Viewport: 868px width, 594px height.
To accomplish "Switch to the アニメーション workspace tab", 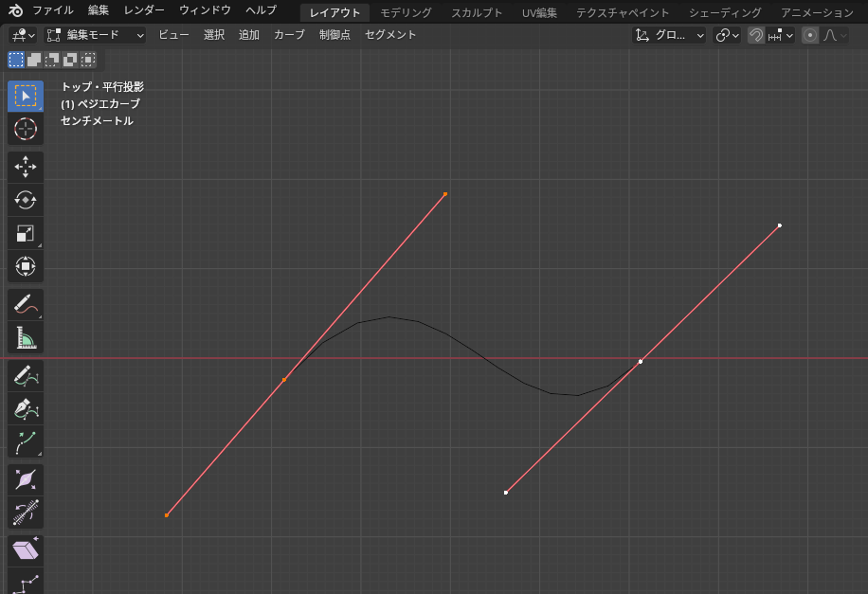I will [818, 12].
